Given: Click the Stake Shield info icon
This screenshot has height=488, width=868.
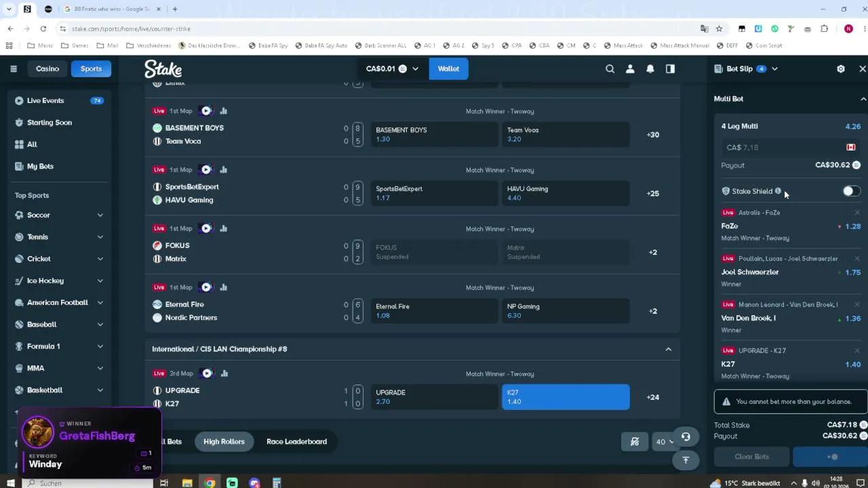Looking at the screenshot, I should pyautogui.click(x=778, y=191).
